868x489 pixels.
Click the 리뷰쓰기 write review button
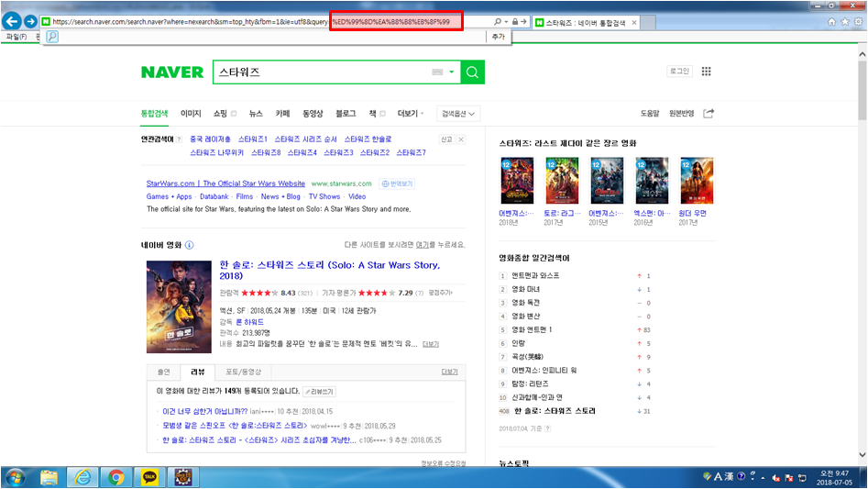point(319,392)
